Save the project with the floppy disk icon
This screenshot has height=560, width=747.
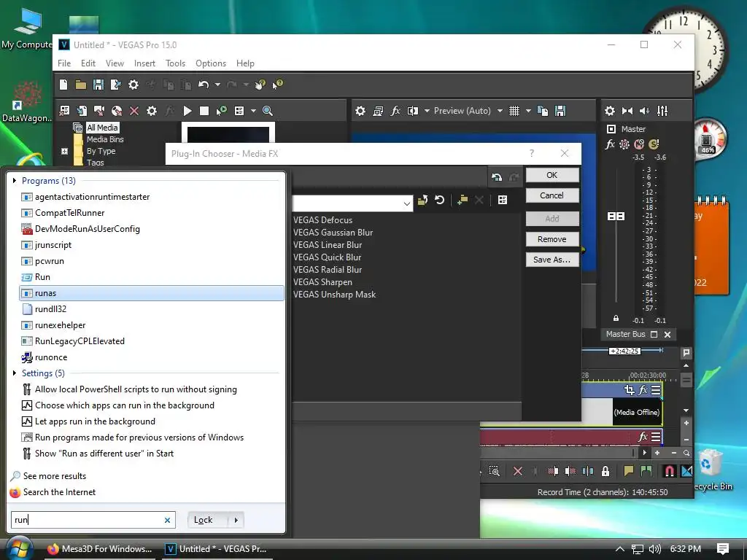pyautogui.click(x=98, y=85)
